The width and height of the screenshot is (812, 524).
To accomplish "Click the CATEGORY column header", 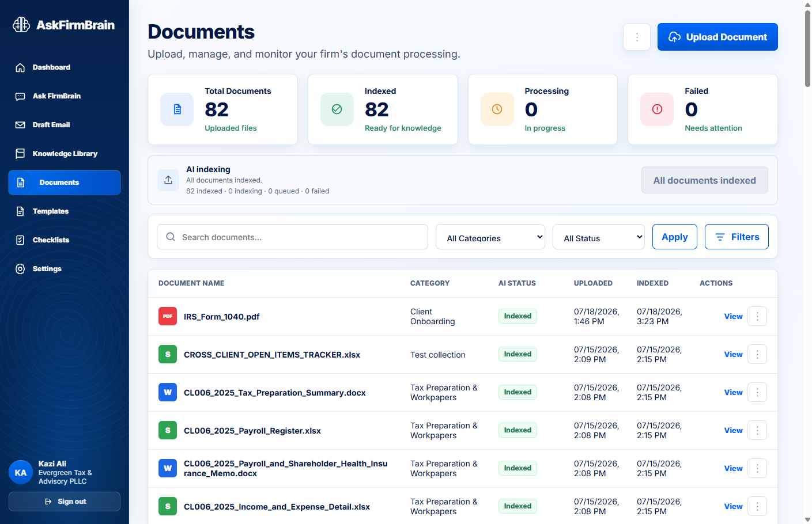I will tap(430, 283).
